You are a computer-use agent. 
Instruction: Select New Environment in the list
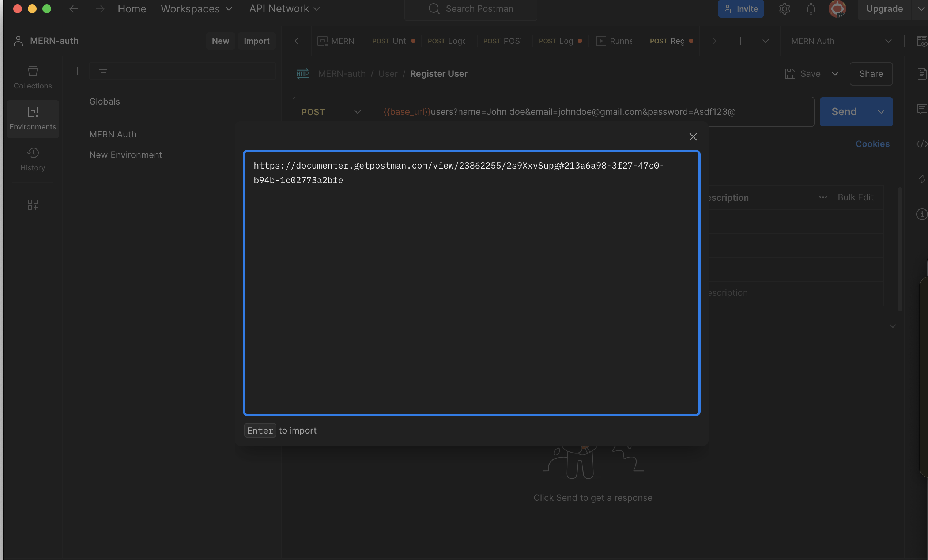point(125,155)
